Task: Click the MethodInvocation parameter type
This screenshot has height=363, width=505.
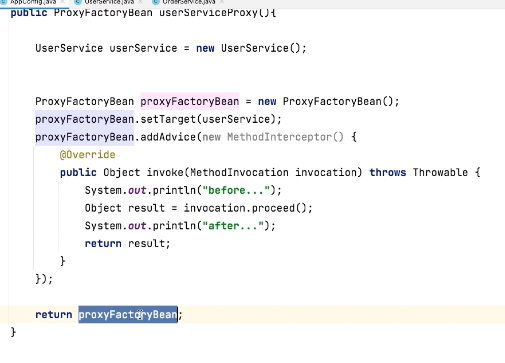Action: tap(239, 172)
